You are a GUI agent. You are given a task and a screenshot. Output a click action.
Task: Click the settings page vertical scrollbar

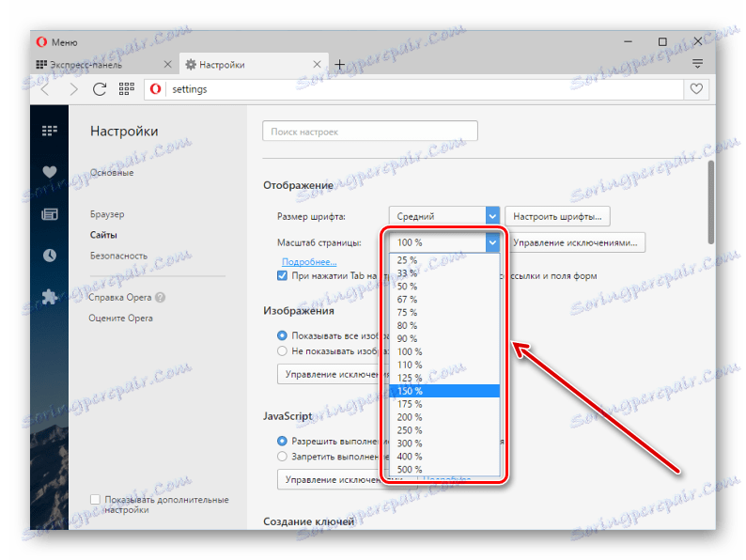point(711,203)
